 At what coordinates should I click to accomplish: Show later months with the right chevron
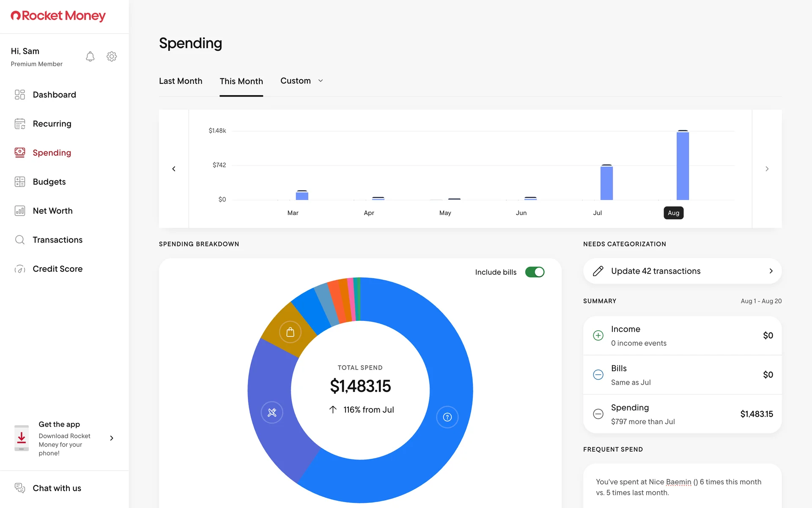coord(767,169)
